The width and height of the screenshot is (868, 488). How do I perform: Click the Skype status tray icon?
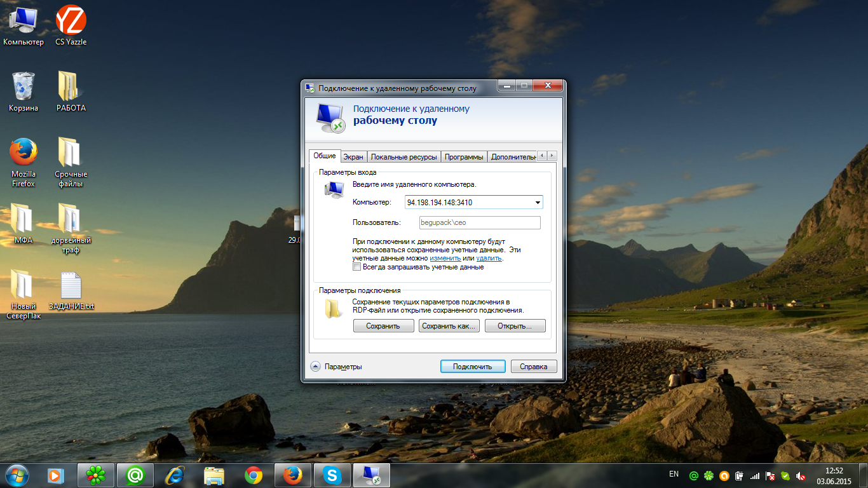785,475
